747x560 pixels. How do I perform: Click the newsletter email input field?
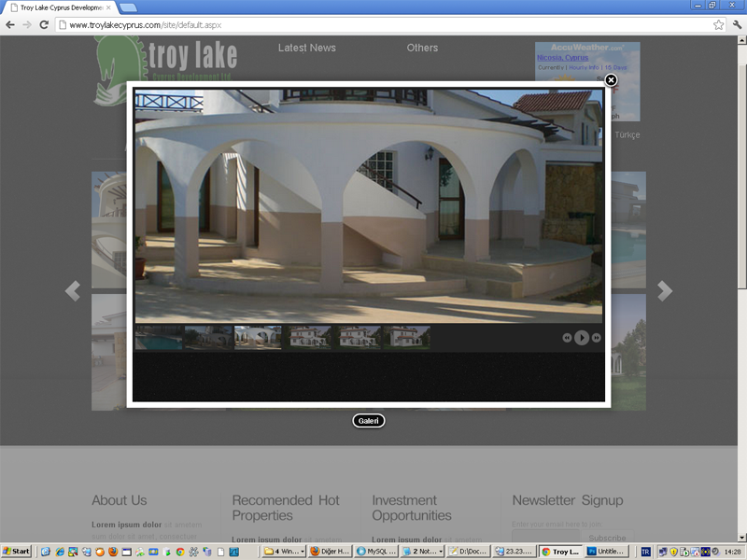(546, 538)
